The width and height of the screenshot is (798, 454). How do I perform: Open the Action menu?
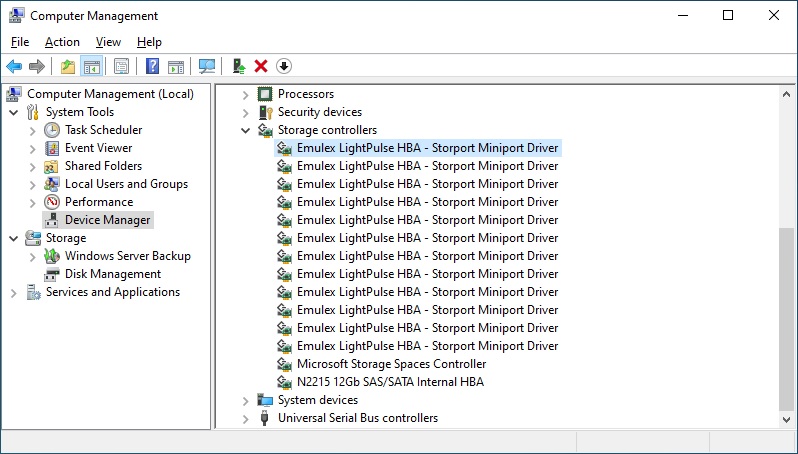(x=62, y=42)
